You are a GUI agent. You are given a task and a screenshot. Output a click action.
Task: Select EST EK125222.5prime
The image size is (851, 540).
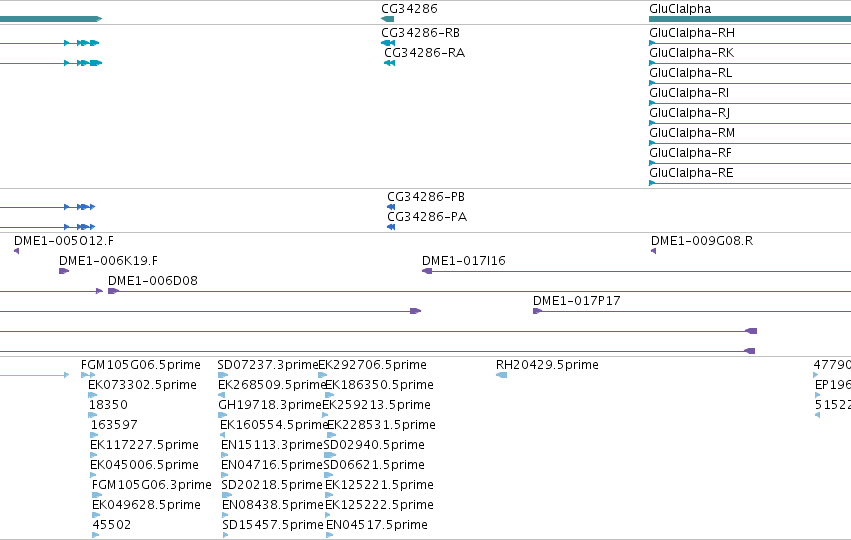point(379,505)
